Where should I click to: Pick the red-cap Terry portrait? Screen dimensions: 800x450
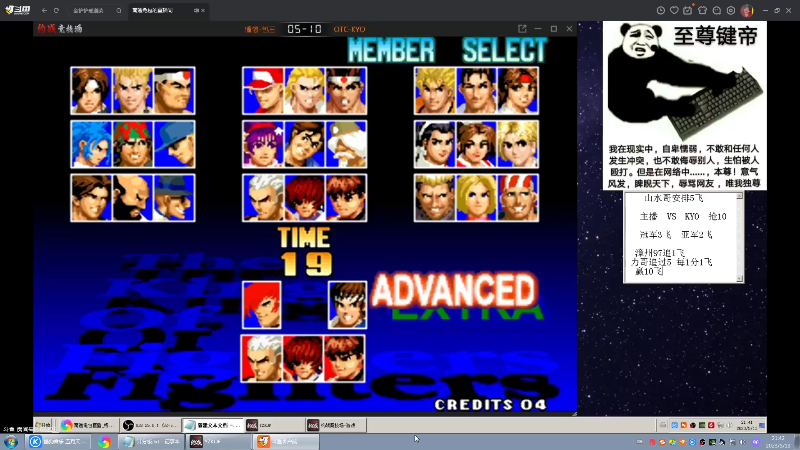pyautogui.click(x=263, y=90)
